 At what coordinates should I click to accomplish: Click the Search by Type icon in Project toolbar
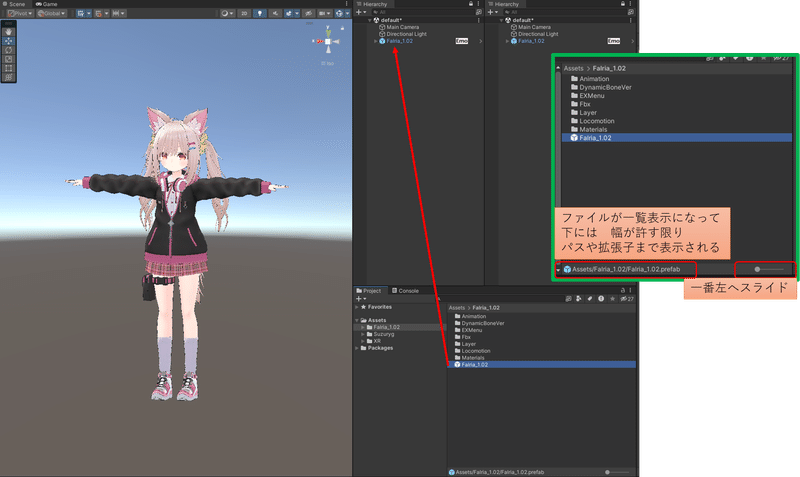click(579, 299)
